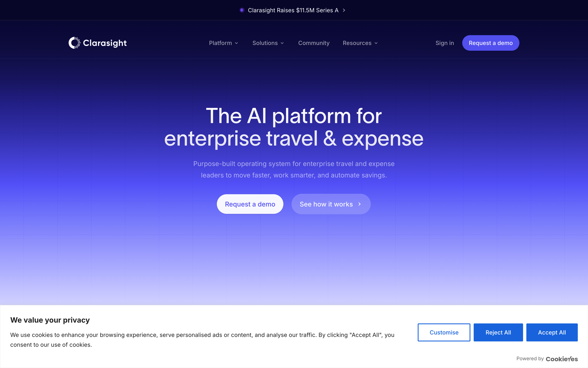
Task: Click the Clarasight wordmark text
Action: tap(105, 43)
